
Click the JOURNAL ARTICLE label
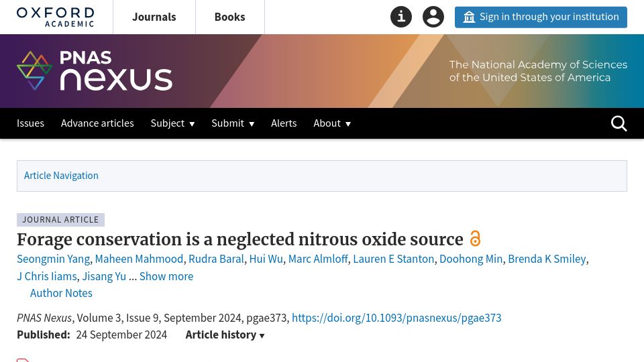pos(60,220)
